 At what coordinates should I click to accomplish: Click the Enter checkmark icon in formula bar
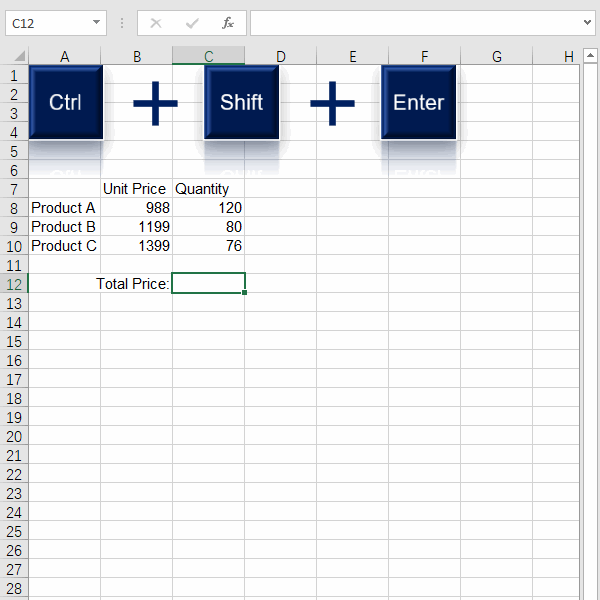pyautogui.click(x=192, y=23)
